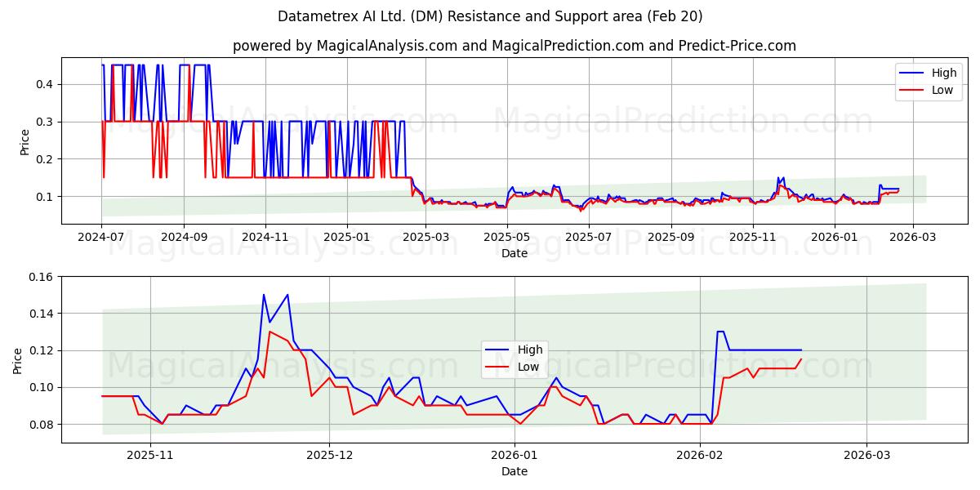Click the subtitle "powered by MagicalAnalysis.com" line
980x490 pixels.
(514, 46)
